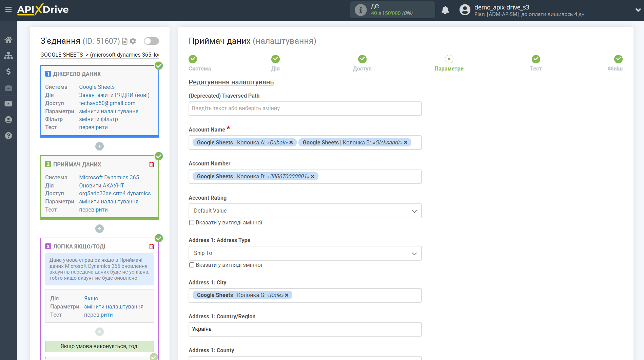Click the ПРИЙМАЧ ДАНИХ block title
Image resolution: width=644 pixels, height=360 pixels.
tap(77, 164)
